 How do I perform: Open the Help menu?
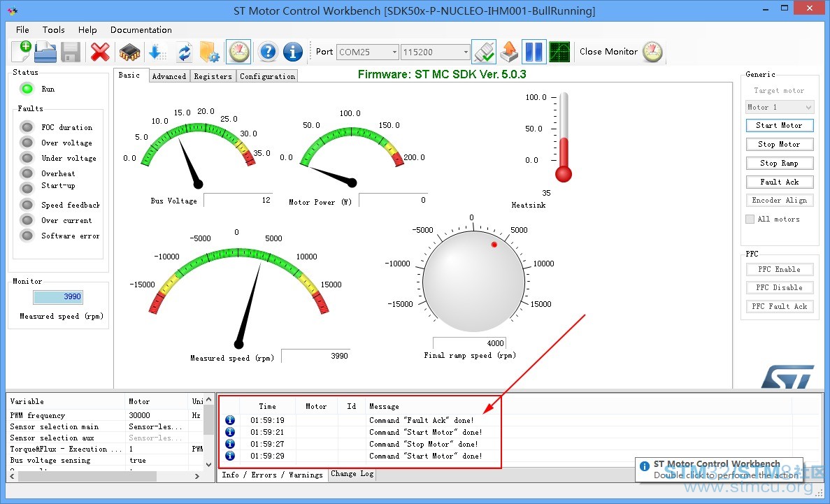click(x=87, y=29)
